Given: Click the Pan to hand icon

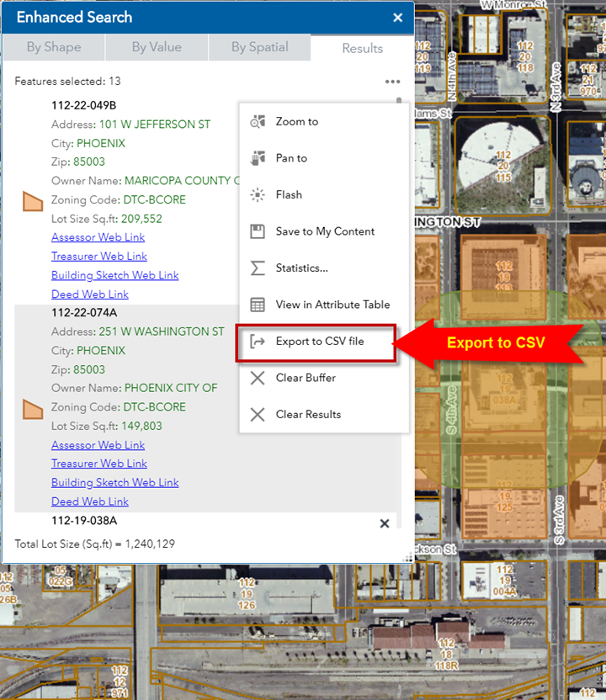Looking at the screenshot, I should coord(258,158).
